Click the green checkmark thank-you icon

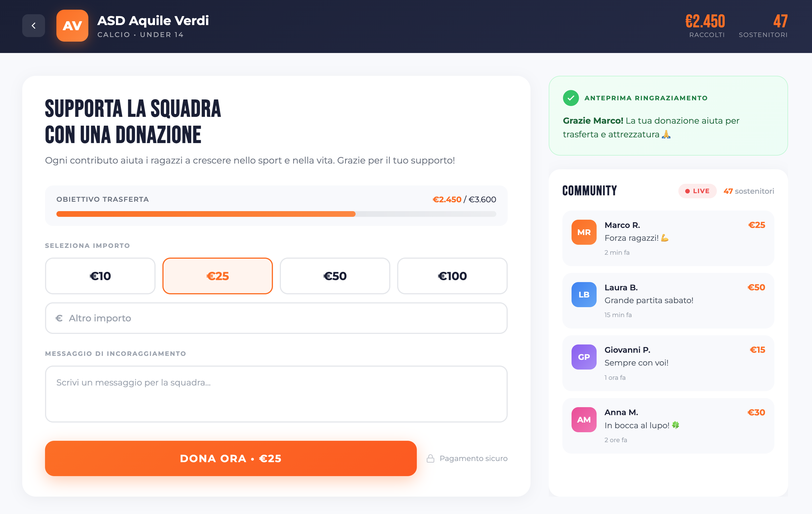[x=571, y=98]
